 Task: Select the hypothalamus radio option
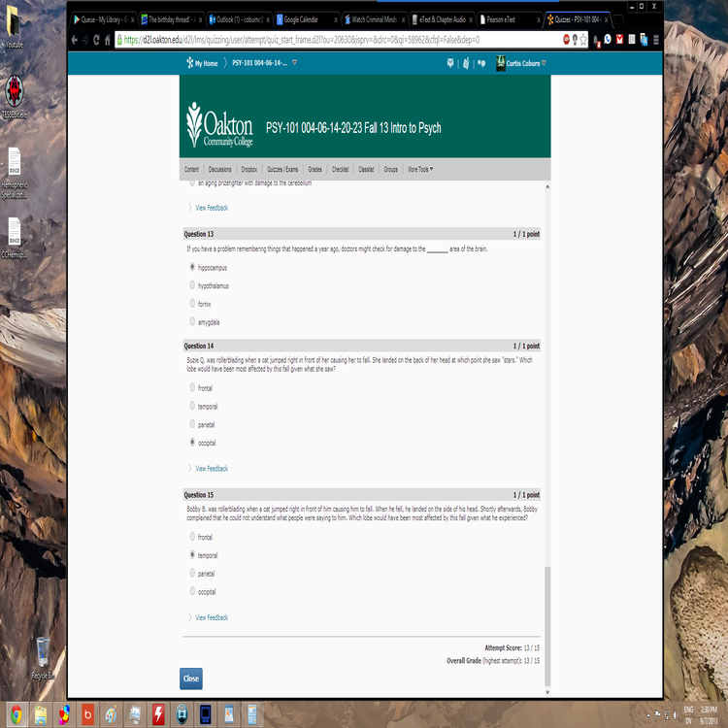192,285
